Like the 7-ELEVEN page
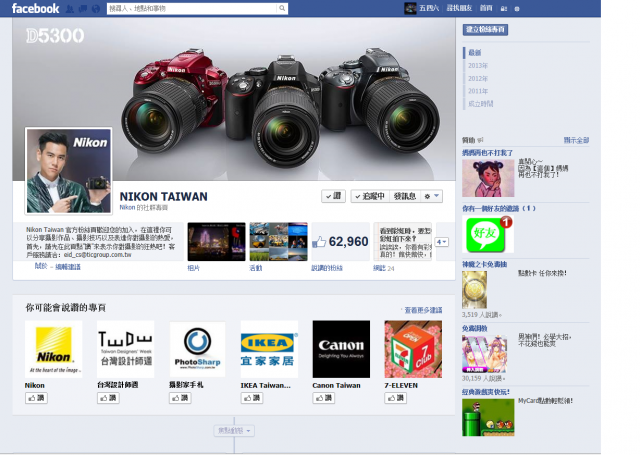The height and width of the screenshot is (455, 640). 396,398
